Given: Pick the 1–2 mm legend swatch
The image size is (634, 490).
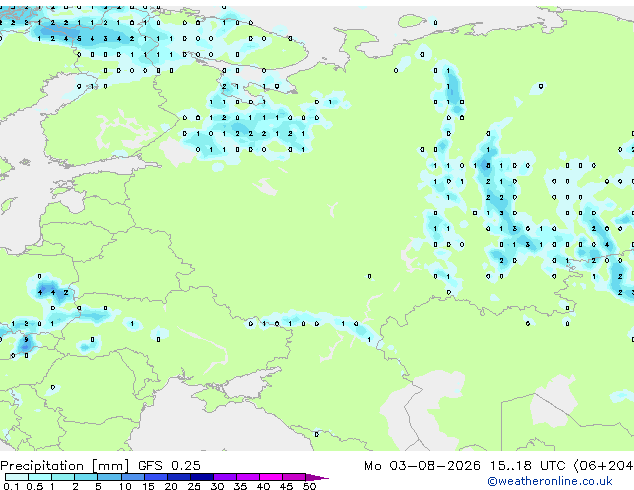Looking at the screenshot, I should coord(63,477).
